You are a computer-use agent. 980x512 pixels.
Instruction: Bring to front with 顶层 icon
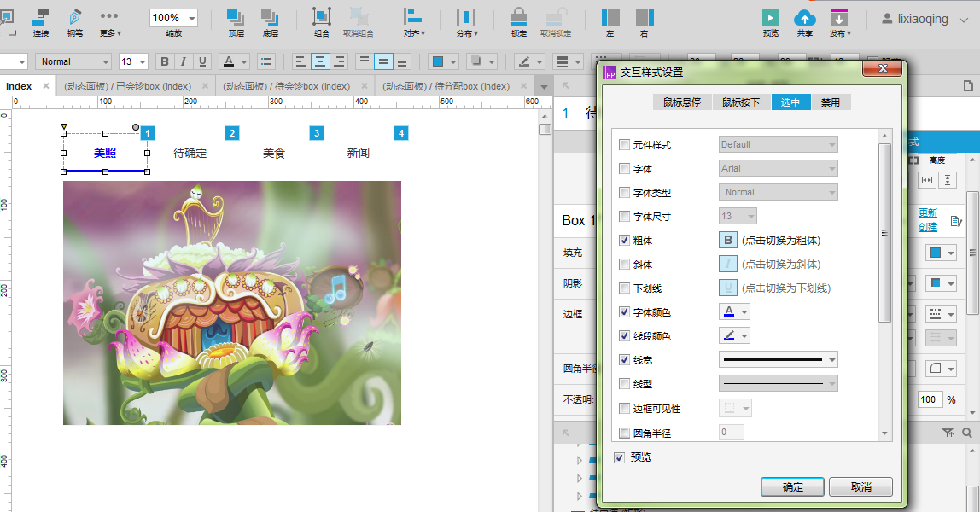coord(236,22)
